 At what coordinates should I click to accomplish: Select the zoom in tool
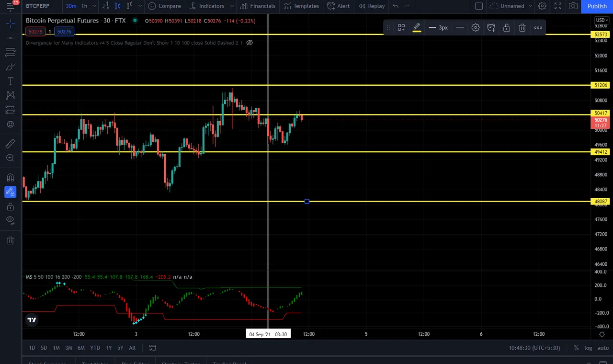tap(11, 158)
